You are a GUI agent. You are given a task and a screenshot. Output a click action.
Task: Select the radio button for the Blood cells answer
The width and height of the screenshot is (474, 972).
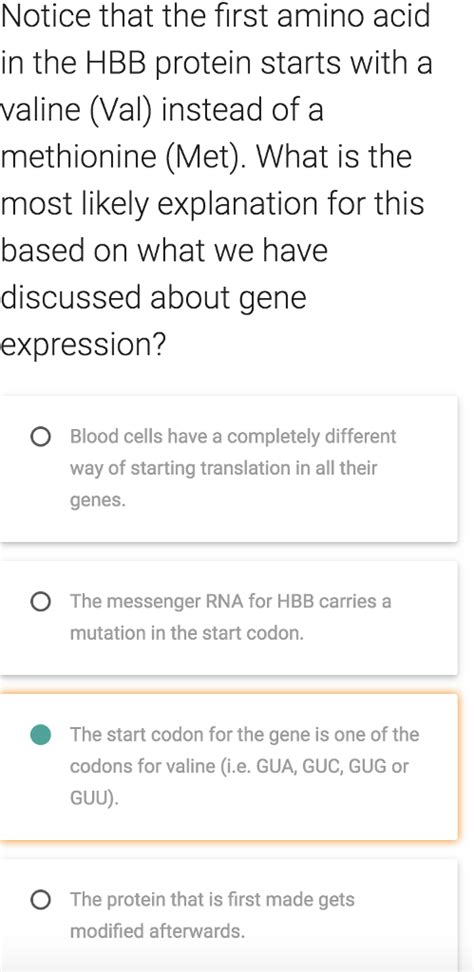[x=40, y=437]
